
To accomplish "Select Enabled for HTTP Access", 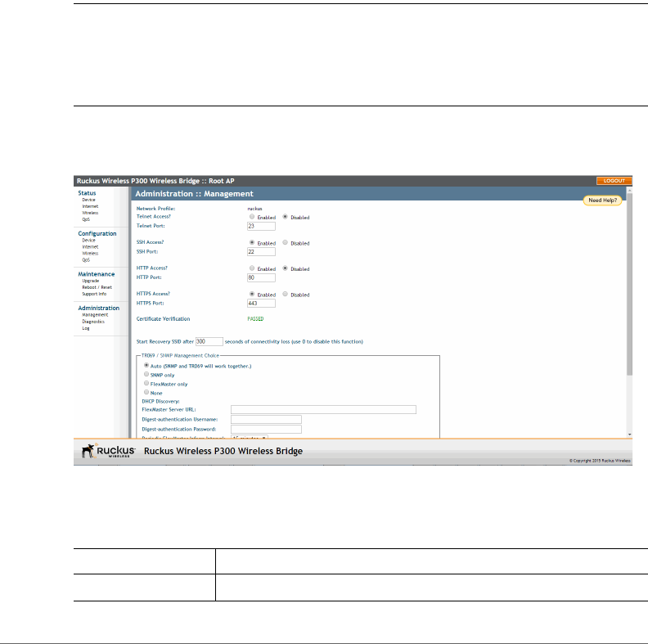I will (x=252, y=268).
